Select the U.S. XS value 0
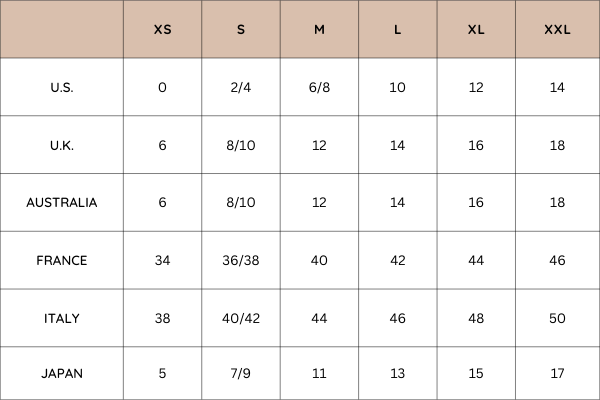Image resolution: width=600 pixels, height=400 pixels. [x=162, y=88]
